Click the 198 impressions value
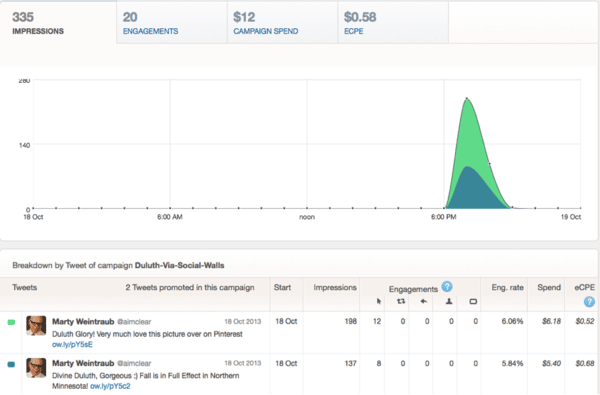The height and width of the screenshot is (395, 600). 351,322
